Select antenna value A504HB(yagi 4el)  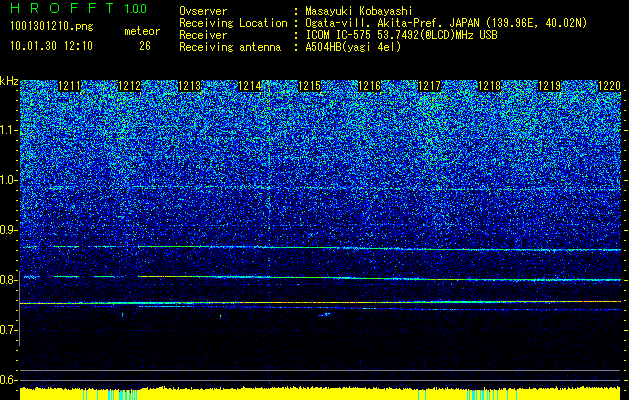[x=353, y=47]
